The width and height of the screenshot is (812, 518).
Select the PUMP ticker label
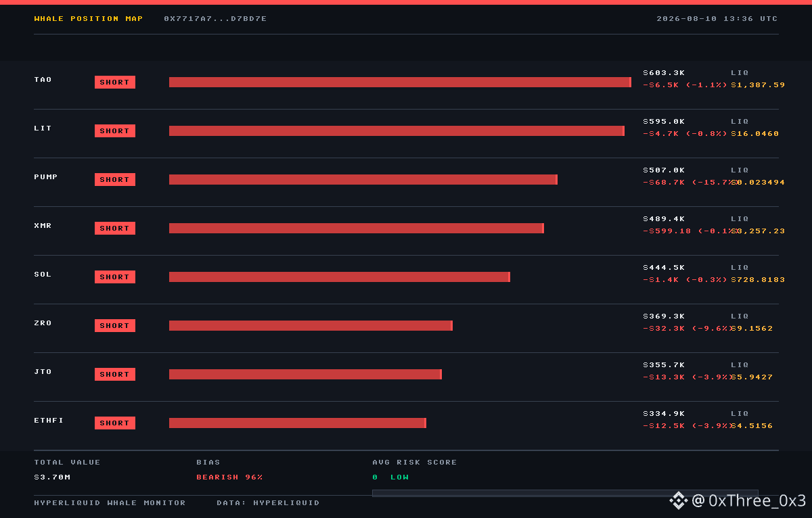pos(46,177)
